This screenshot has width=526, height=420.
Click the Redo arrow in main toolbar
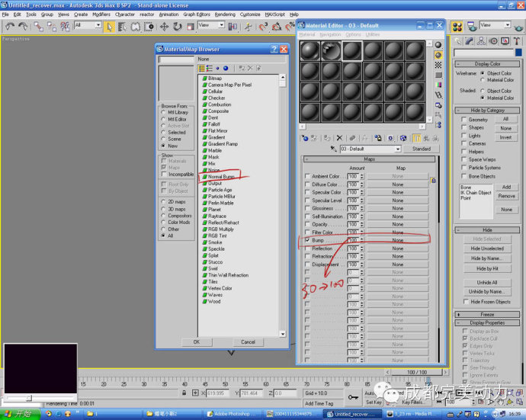(x=23, y=27)
